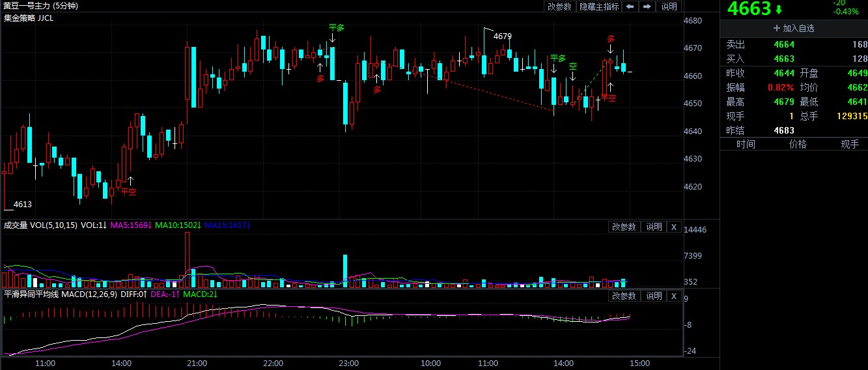This screenshot has width=868, height=370.
Task: Open 说明 for the main chart
Action: pyautogui.click(x=669, y=7)
